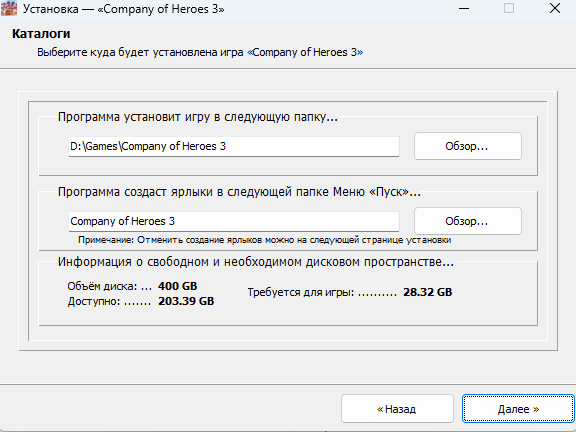Close the installer window
The height and width of the screenshot is (432, 576).
click(555, 8)
